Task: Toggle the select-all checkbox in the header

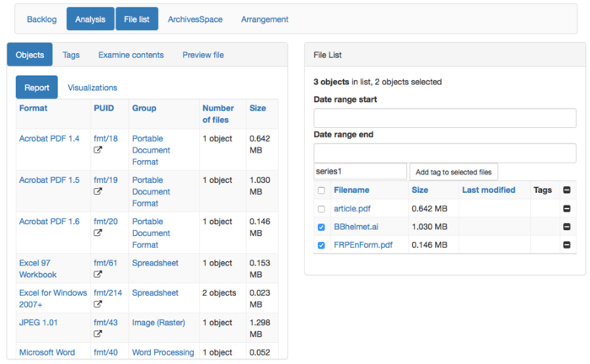Action: pyautogui.click(x=320, y=190)
